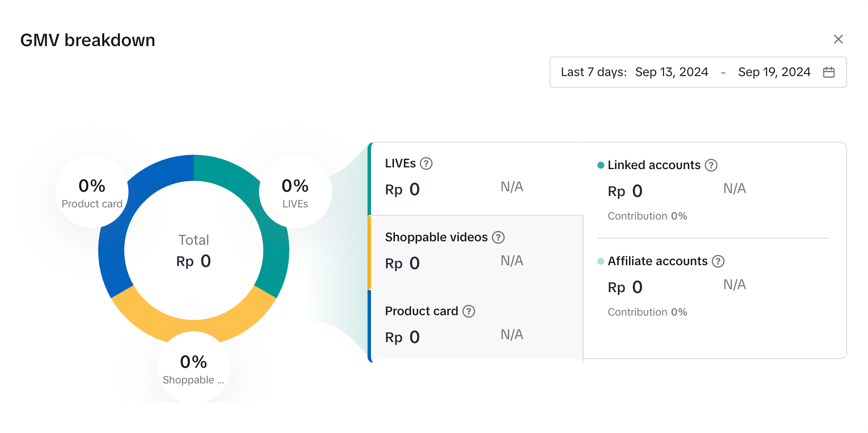This screenshot has height=433, width=868.
Task: Click the Linked accounts teal legend dot
Action: coord(601,165)
